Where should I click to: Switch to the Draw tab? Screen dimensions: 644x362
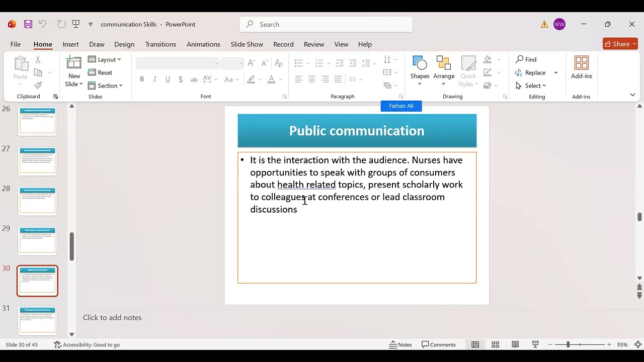pos(97,44)
